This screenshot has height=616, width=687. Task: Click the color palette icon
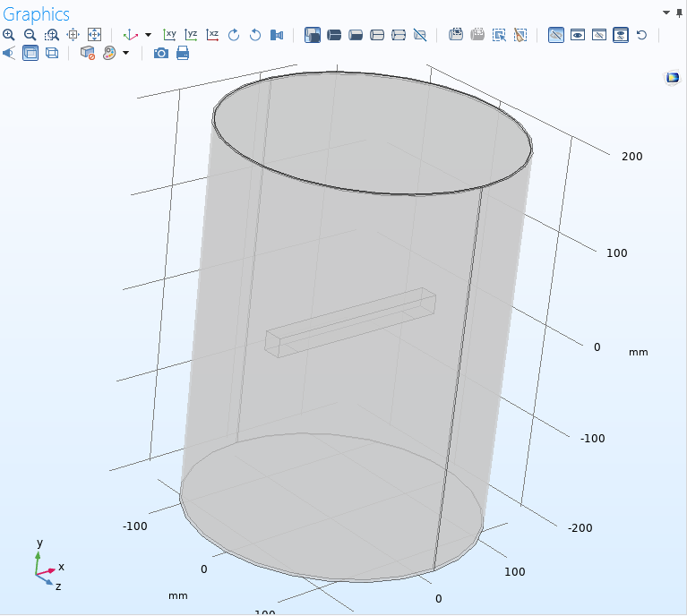109,53
